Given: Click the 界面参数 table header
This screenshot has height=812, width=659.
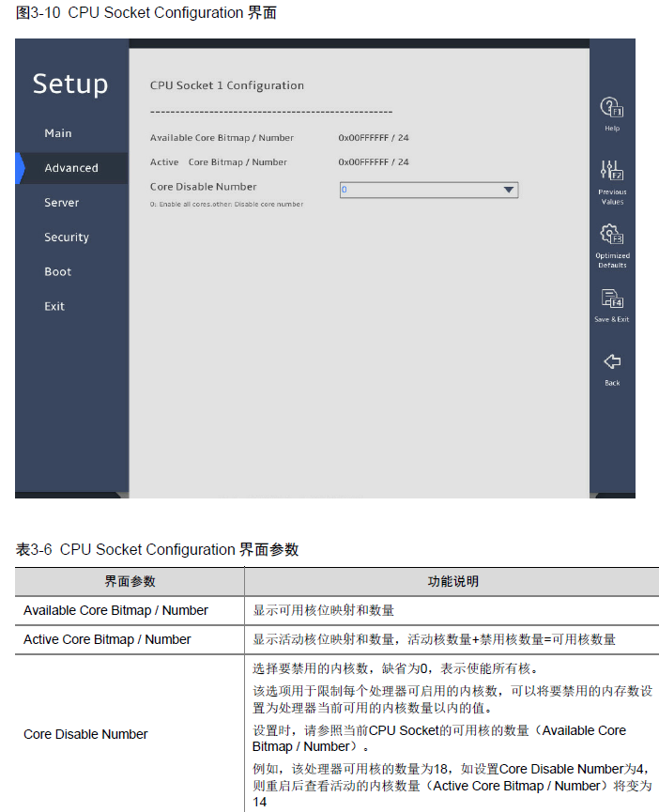Looking at the screenshot, I should click(130, 582).
